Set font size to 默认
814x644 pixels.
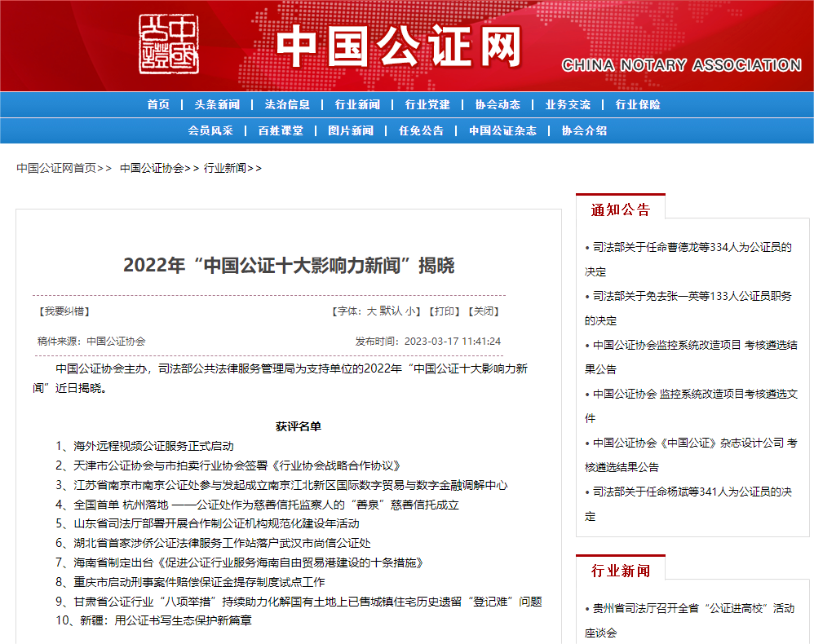(x=391, y=311)
